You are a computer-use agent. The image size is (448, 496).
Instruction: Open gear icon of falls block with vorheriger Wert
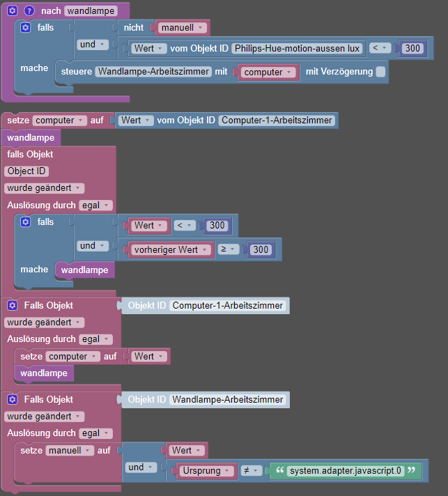click(26, 222)
